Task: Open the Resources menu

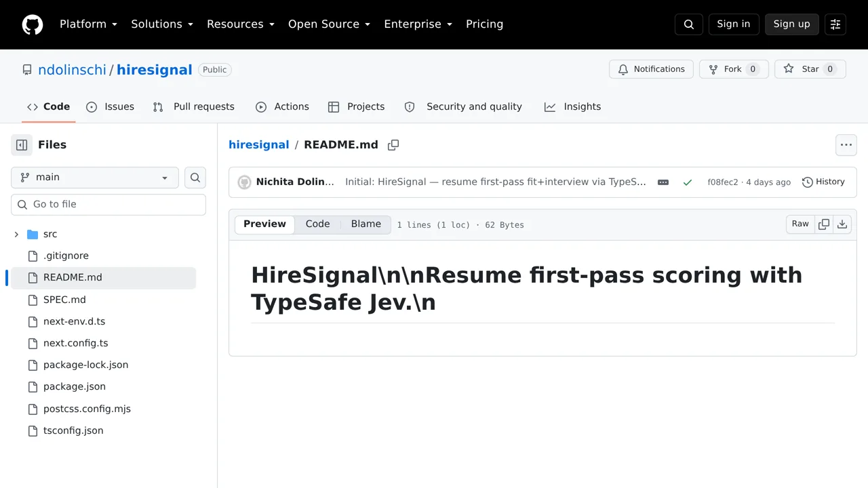Action: click(x=241, y=24)
